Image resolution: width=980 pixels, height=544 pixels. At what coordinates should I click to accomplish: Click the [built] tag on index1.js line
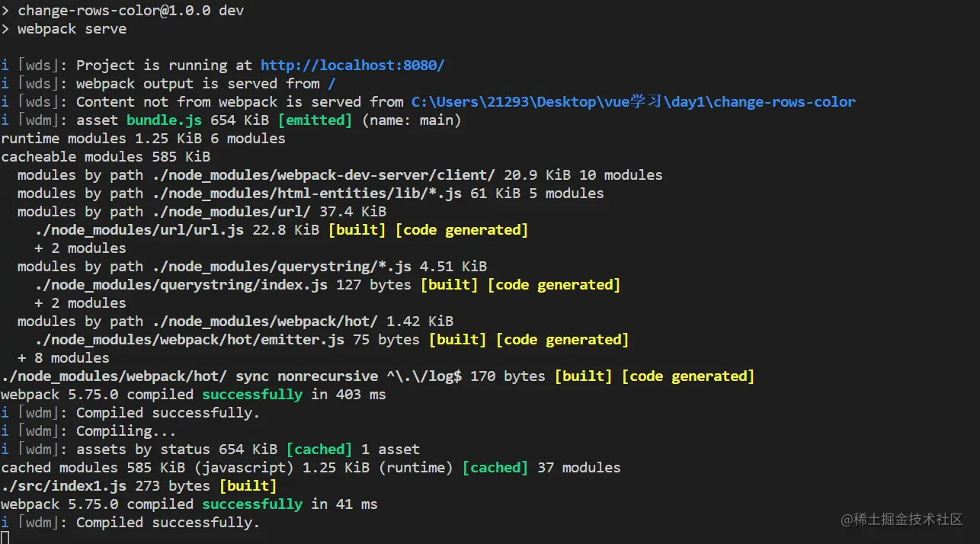(x=248, y=486)
